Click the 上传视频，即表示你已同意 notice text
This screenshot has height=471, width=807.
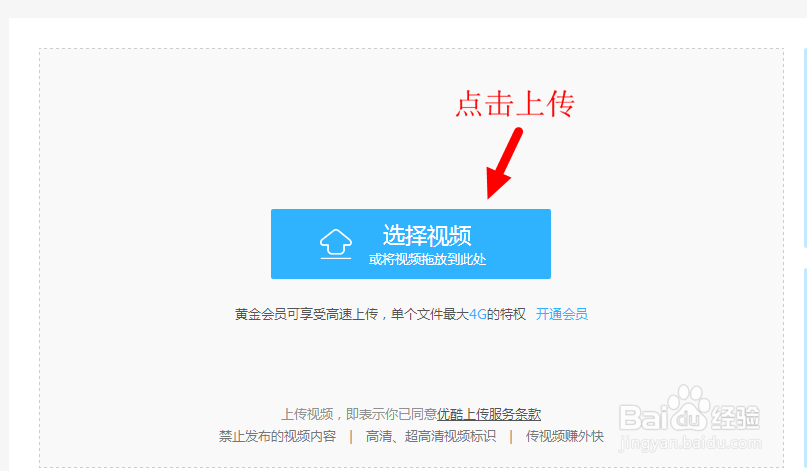coord(359,414)
